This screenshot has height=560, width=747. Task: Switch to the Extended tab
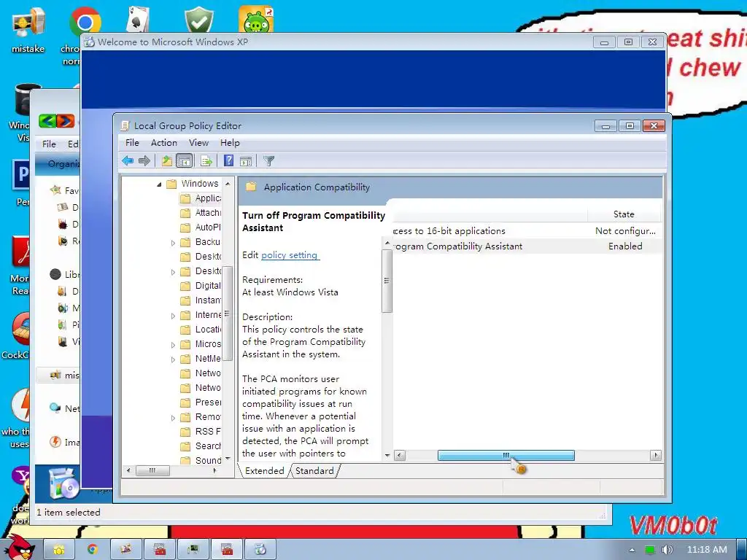(264, 470)
